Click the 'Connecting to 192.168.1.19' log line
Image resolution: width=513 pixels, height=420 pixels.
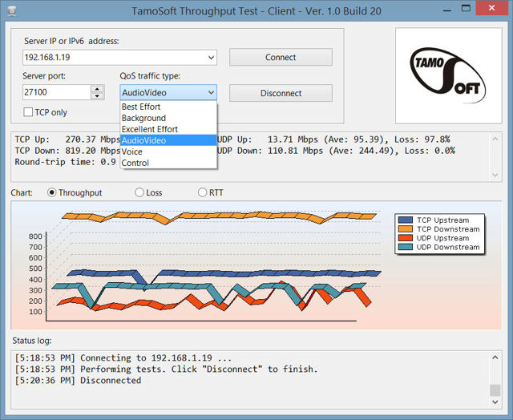click(123, 357)
